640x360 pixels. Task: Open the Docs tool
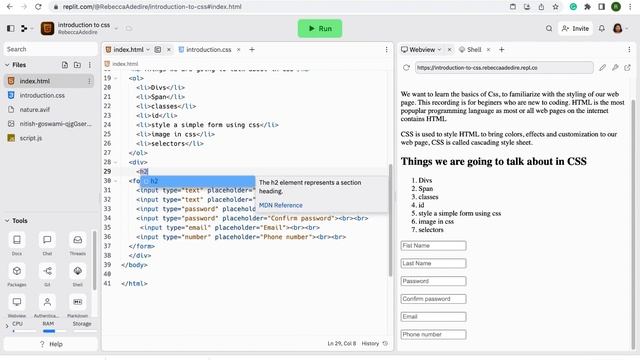(17, 240)
